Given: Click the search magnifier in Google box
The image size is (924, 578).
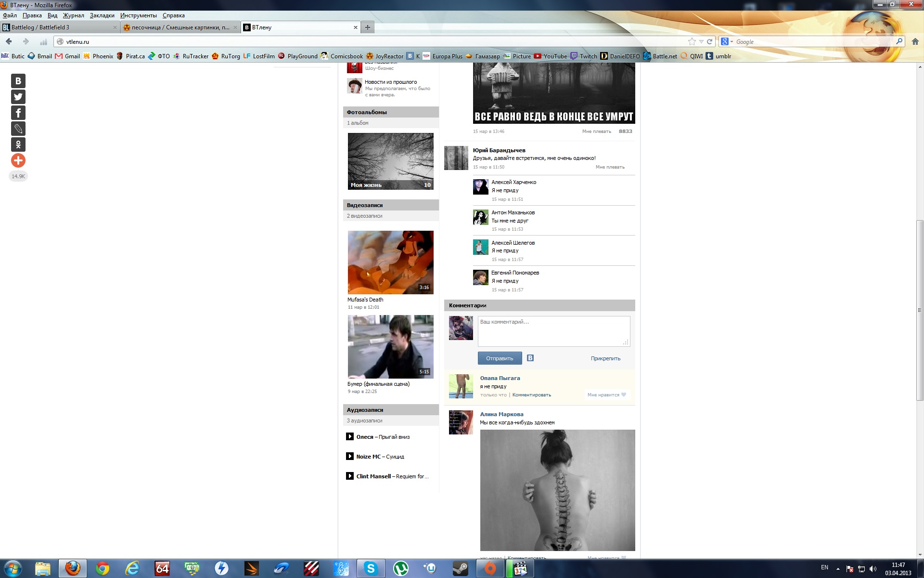Looking at the screenshot, I should point(899,41).
